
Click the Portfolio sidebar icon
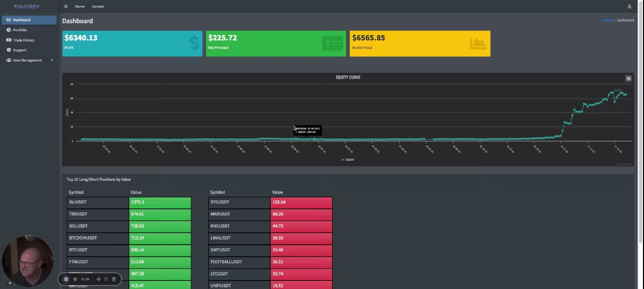coord(9,30)
